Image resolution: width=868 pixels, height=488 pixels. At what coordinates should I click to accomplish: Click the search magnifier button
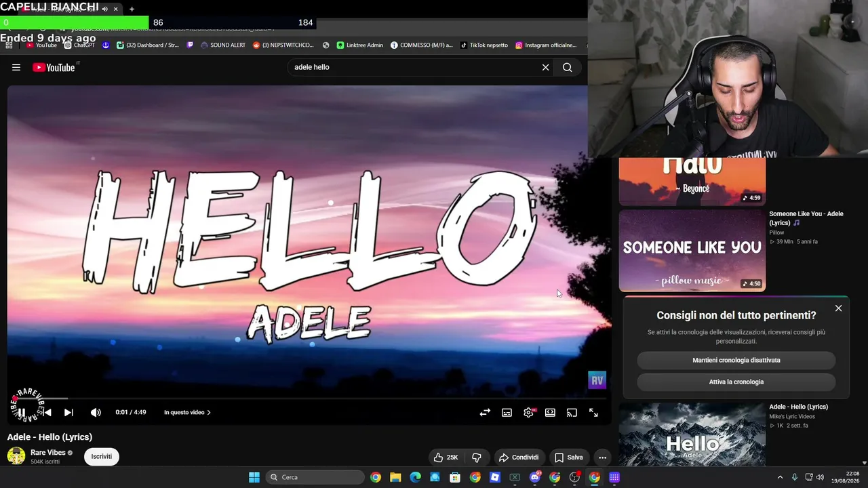pyautogui.click(x=568, y=67)
